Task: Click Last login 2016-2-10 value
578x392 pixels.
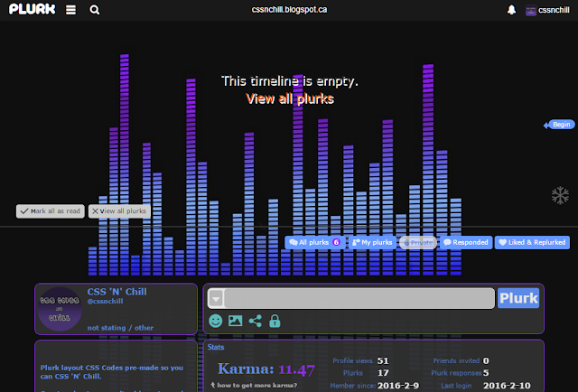Action: [x=507, y=386]
